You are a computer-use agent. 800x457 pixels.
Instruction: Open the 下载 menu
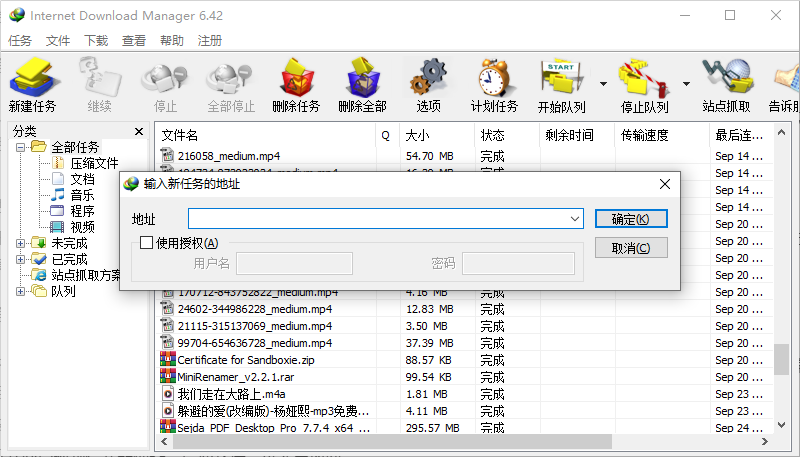(96, 40)
